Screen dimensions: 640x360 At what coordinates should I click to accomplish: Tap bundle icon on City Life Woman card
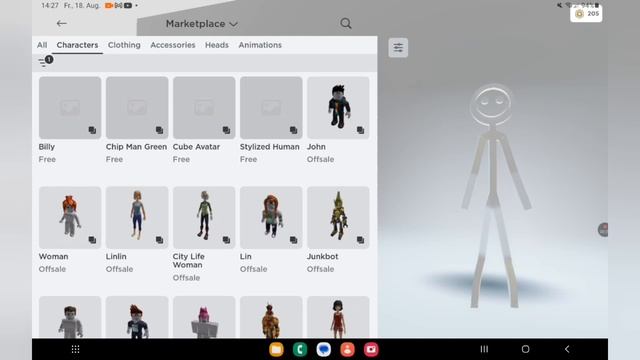226,240
